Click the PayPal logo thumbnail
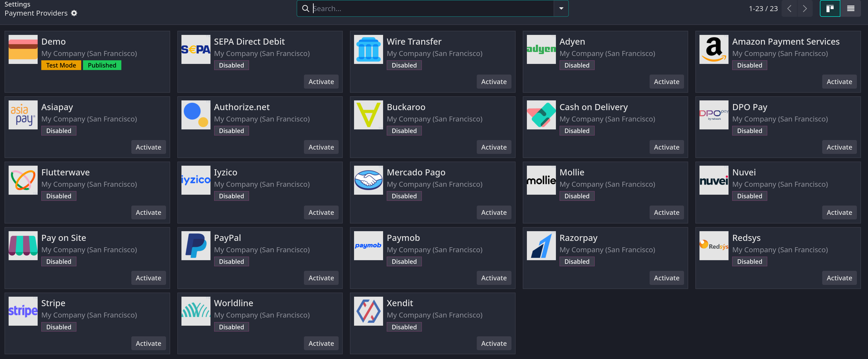Screen dimensions: 868x359 coord(196,245)
